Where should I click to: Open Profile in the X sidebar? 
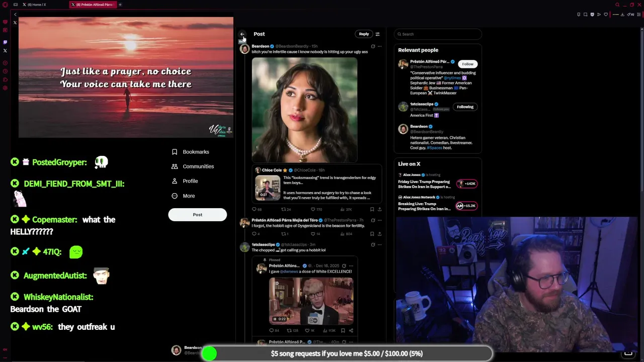185,181
